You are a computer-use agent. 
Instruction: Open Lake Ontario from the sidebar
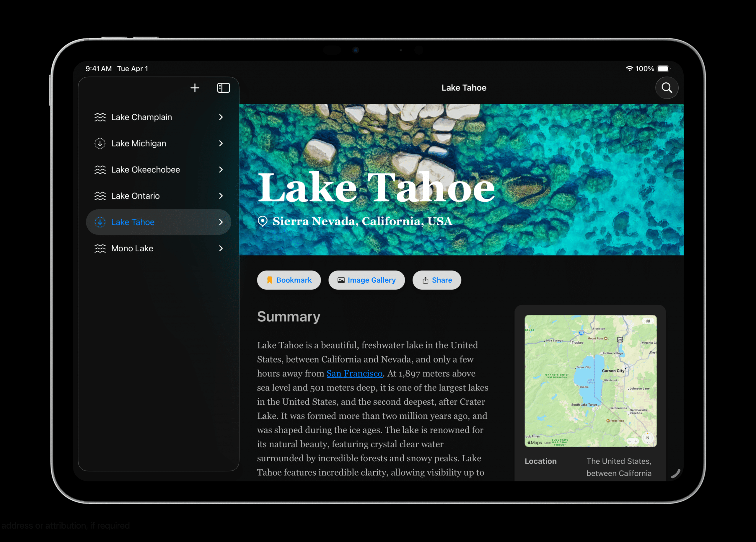click(x=158, y=196)
